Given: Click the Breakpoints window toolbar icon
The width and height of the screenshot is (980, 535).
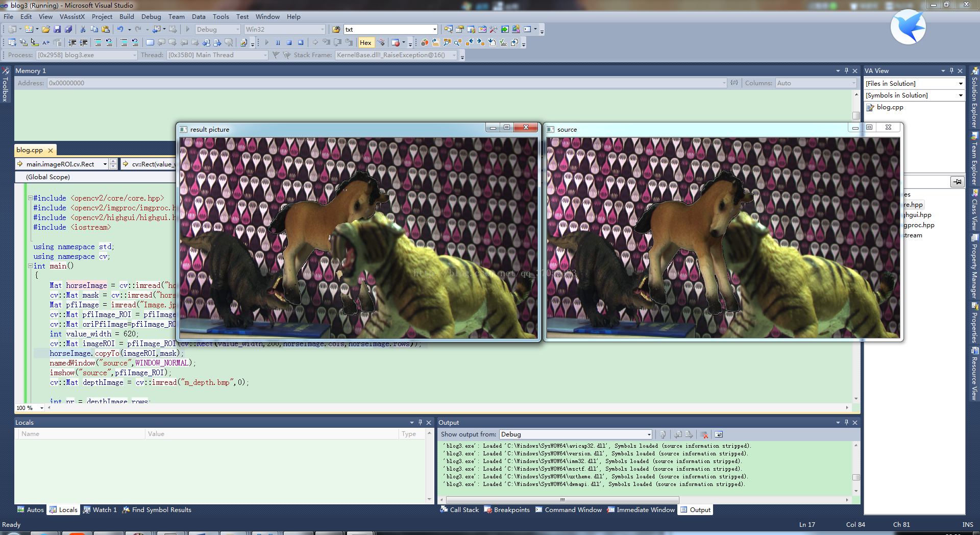Looking at the screenshot, I should click(396, 43).
